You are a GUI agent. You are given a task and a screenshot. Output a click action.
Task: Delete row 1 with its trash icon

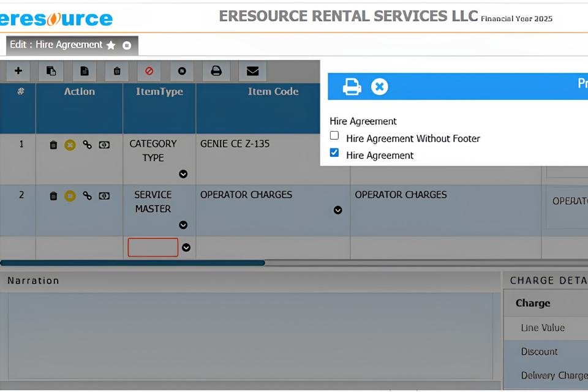53,145
